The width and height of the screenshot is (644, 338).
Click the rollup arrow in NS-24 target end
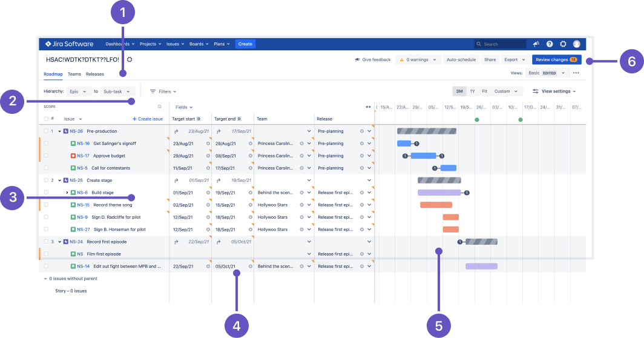218,242
